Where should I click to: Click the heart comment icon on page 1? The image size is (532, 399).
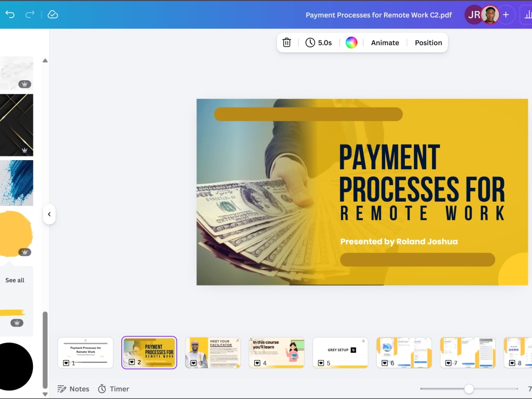coord(66,363)
